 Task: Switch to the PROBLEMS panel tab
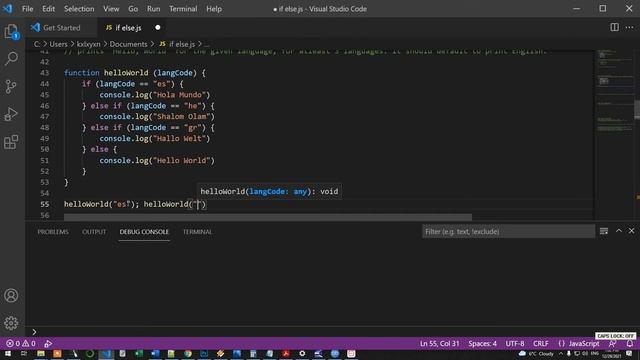pos(53,232)
